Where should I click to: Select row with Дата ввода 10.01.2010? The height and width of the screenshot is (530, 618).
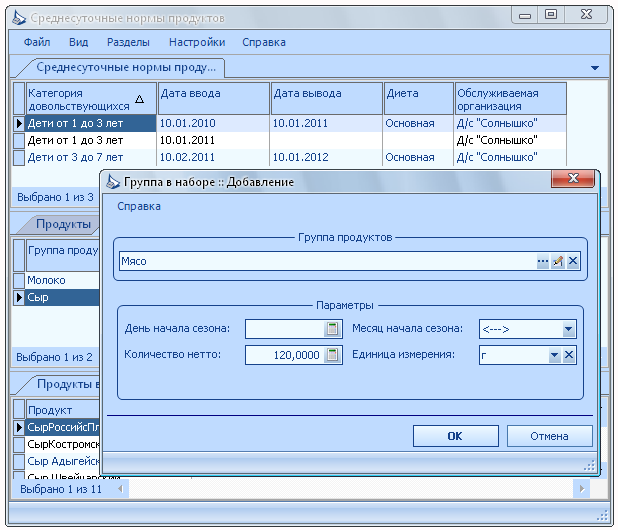290,123
